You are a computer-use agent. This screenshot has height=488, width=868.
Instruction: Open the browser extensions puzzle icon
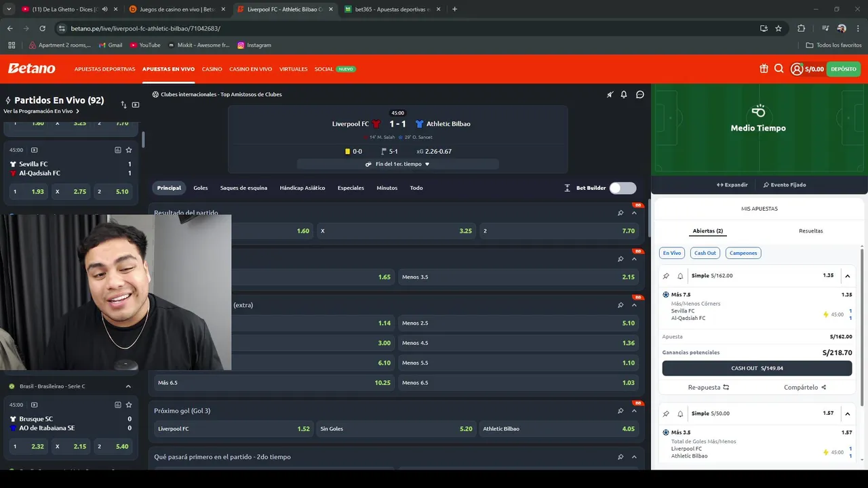802,28
